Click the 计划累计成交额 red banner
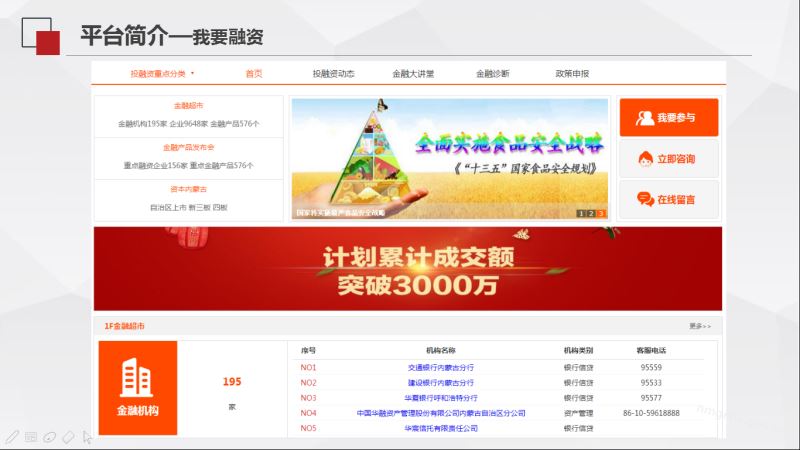Screen dimensions: 800x450 (408, 269)
